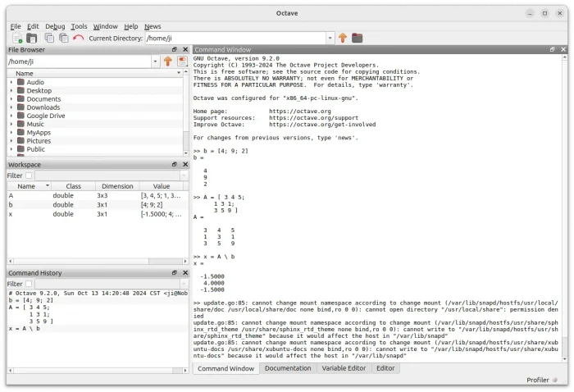Click the Copy toolbar icon
This screenshot has width=574, height=392.
[x=49, y=38]
